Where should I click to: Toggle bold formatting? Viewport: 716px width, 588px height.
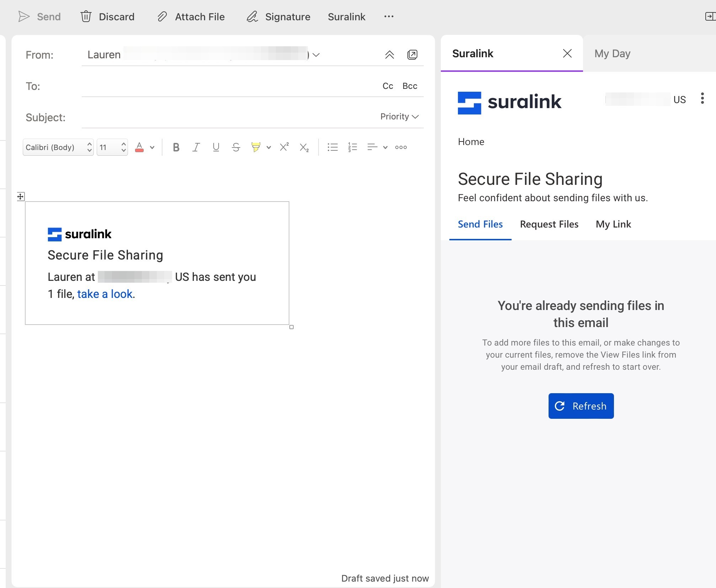pos(176,147)
